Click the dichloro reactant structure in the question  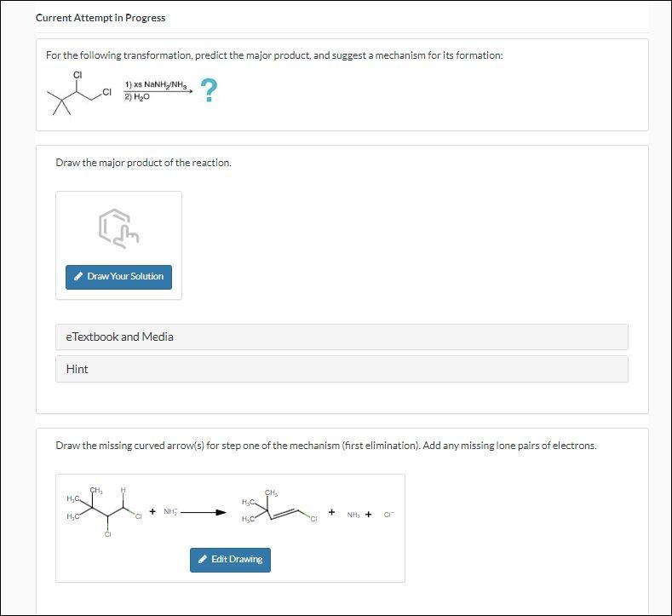[x=78, y=95]
